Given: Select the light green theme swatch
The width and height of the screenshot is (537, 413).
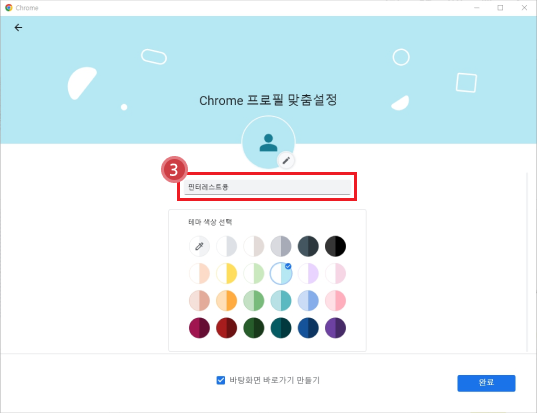Looking at the screenshot, I should (x=254, y=273).
